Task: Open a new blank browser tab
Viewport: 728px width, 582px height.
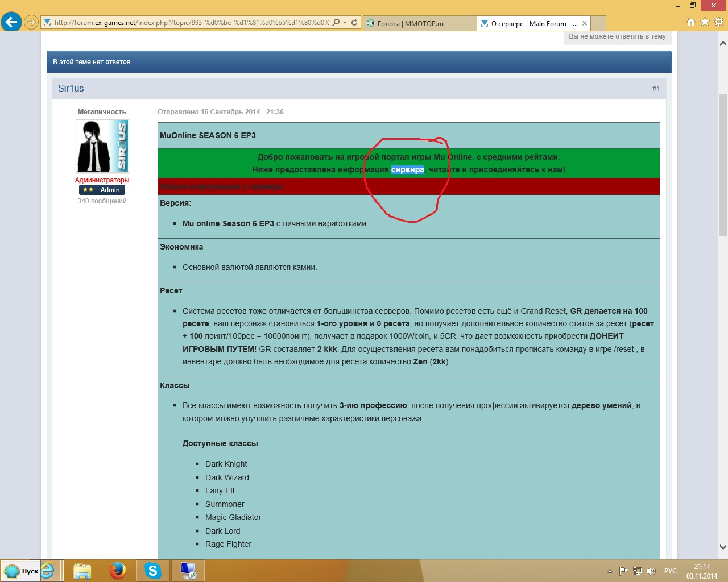Action: click(598, 23)
